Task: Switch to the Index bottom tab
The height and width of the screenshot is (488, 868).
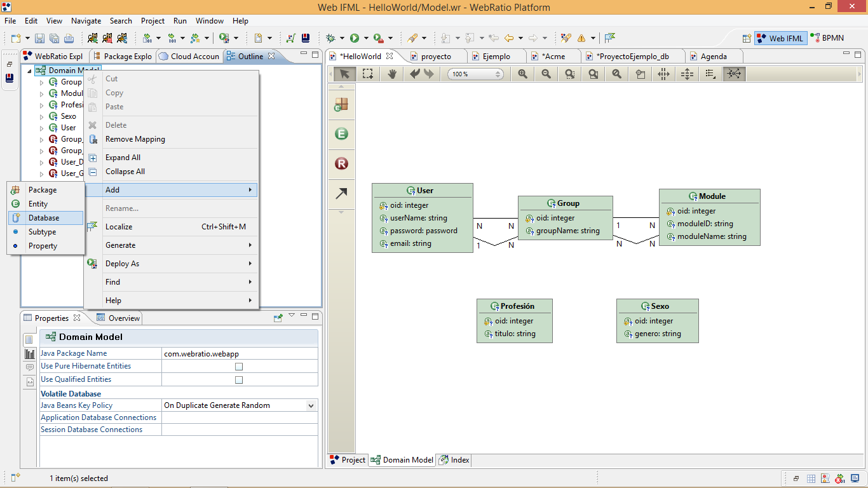Action: (x=454, y=460)
